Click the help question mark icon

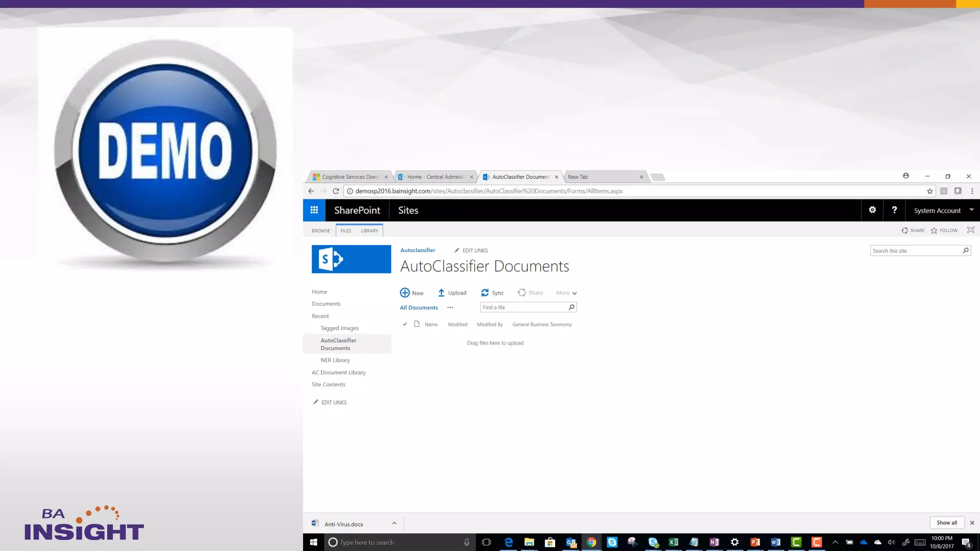click(x=894, y=210)
